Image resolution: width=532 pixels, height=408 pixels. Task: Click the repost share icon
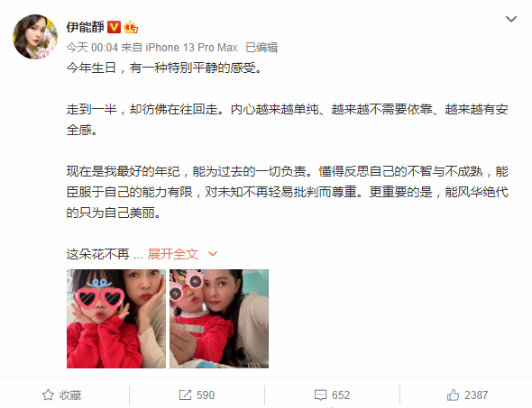(x=185, y=395)
